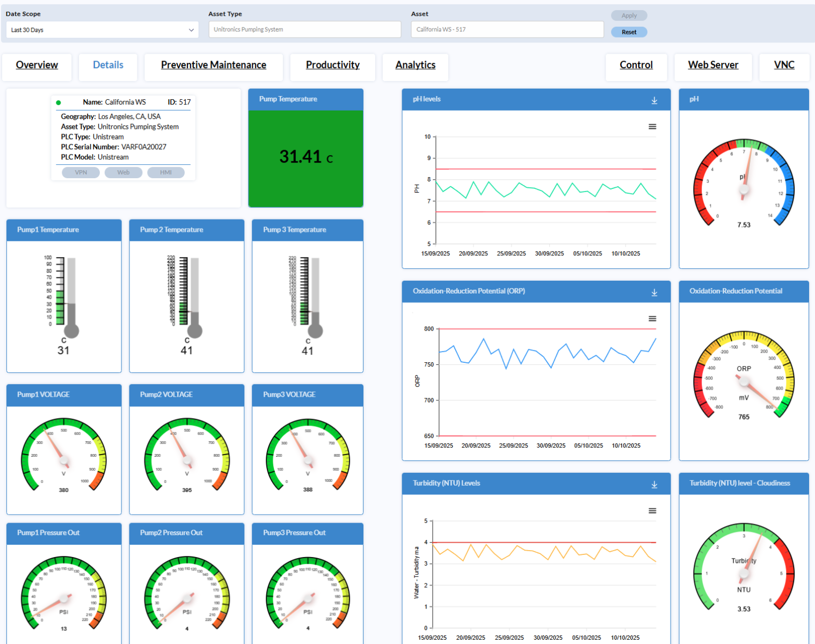
Task: Open the Turbidity chart hamburger menu
Action: [652, 511]
